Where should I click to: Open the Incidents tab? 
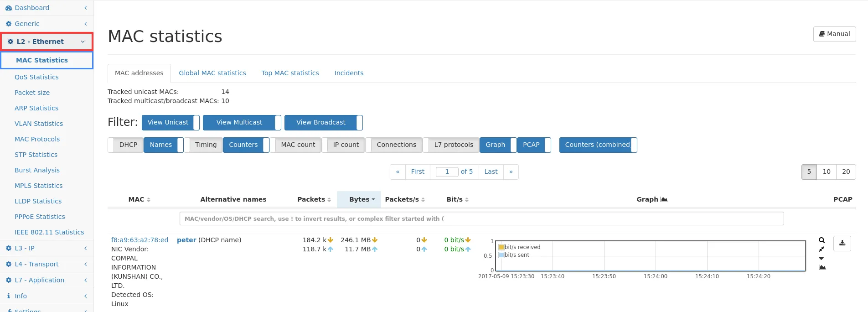pos(349,73)
